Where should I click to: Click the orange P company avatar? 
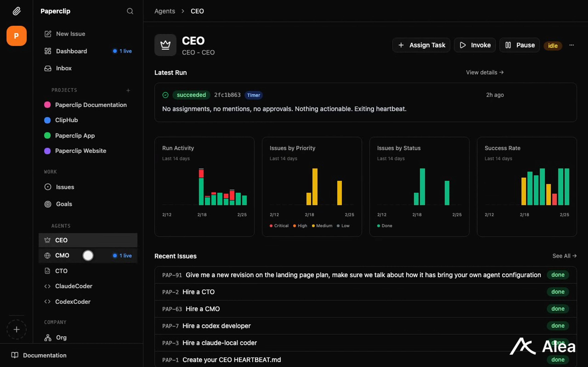(x=17, y=36)
